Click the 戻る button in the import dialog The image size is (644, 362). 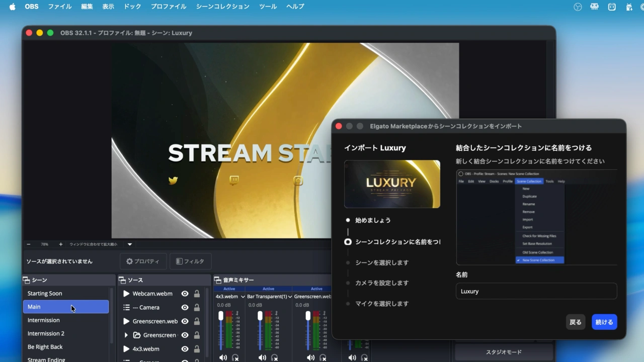click(575, 322)
